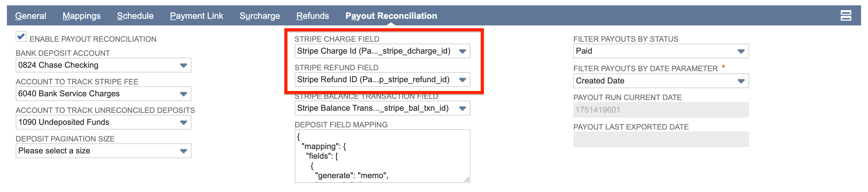This screenshot has width=868, height=192.
Task: Click inside the Deposit Field Mapping editor
Action: pos(381,155)
